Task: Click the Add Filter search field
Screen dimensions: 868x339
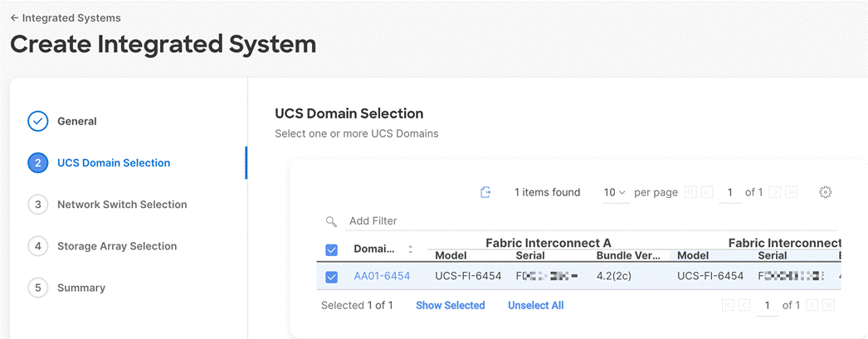Action: 591,221
